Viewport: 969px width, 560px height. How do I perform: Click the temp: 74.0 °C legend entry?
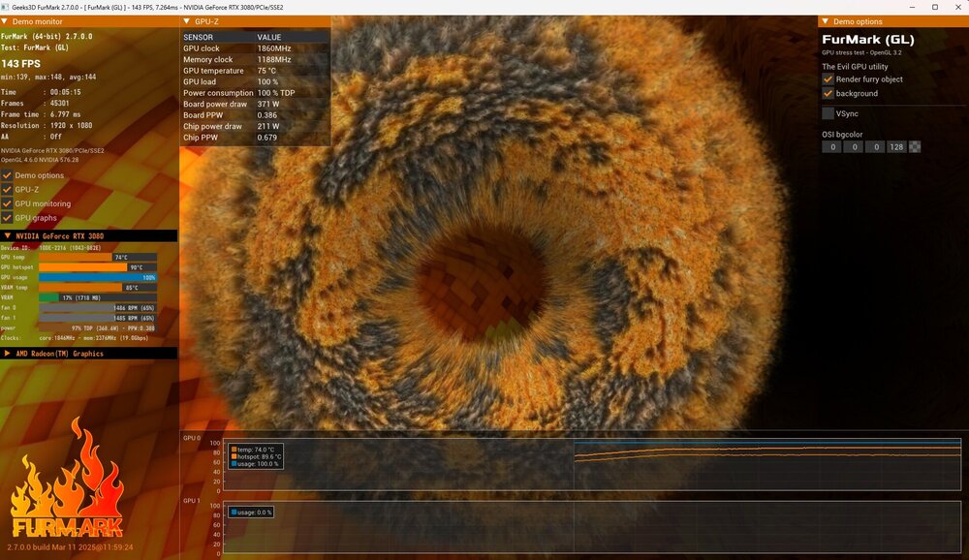(253, 450)
